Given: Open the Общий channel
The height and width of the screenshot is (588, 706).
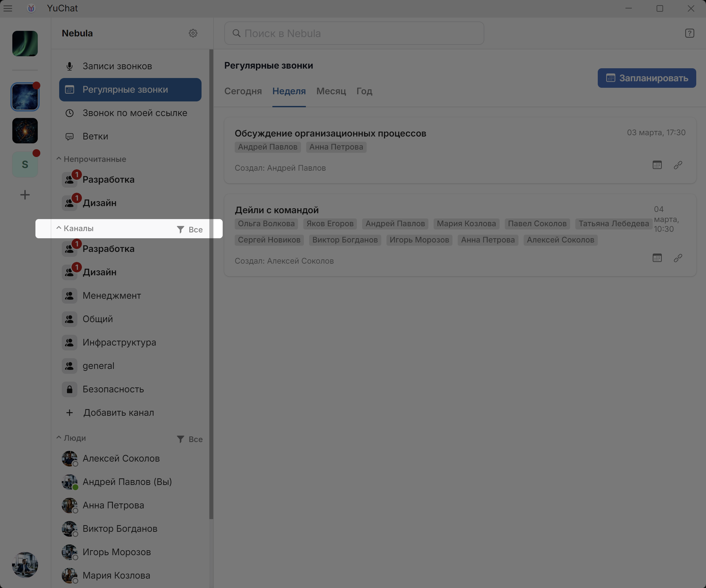Looking at the screenshot, I should coord(130,319).
